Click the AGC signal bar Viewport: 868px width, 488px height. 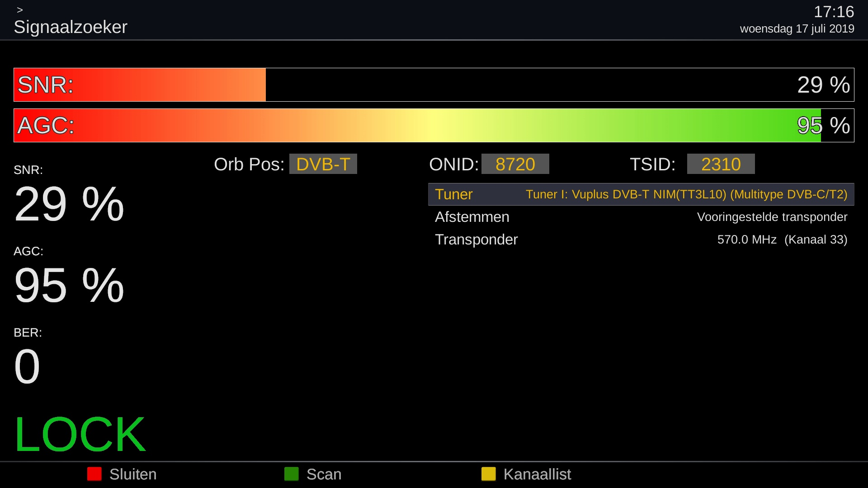point(433,126)
